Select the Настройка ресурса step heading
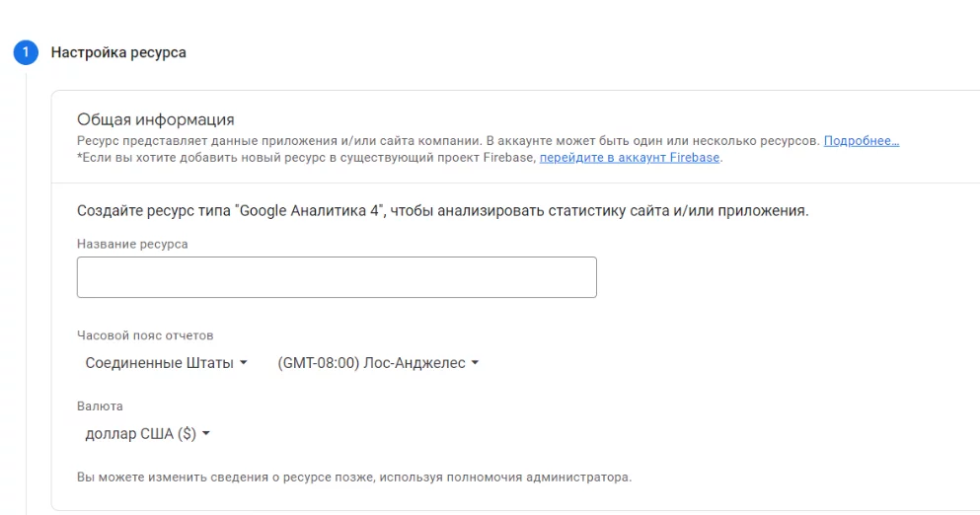This screenshot has width=980, height=515. coord(118,52)
